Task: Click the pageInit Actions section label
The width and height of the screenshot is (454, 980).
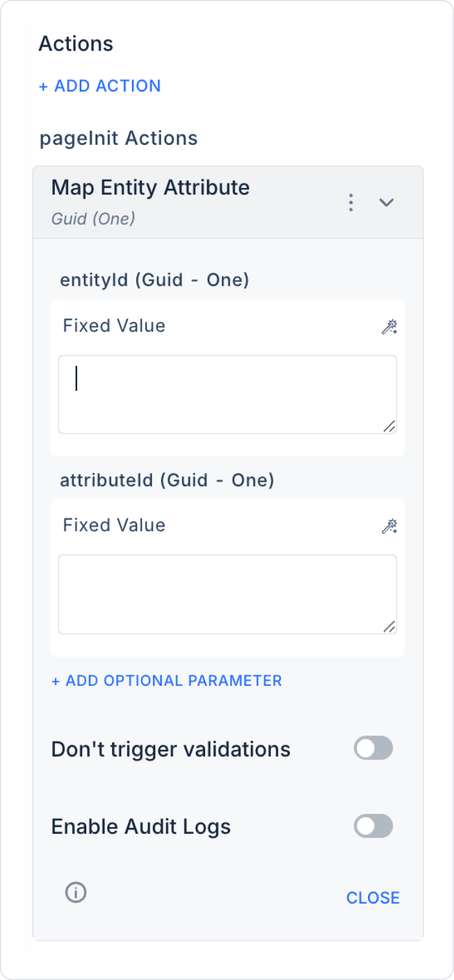Action: pyautogui.click(x=119, y=138)
